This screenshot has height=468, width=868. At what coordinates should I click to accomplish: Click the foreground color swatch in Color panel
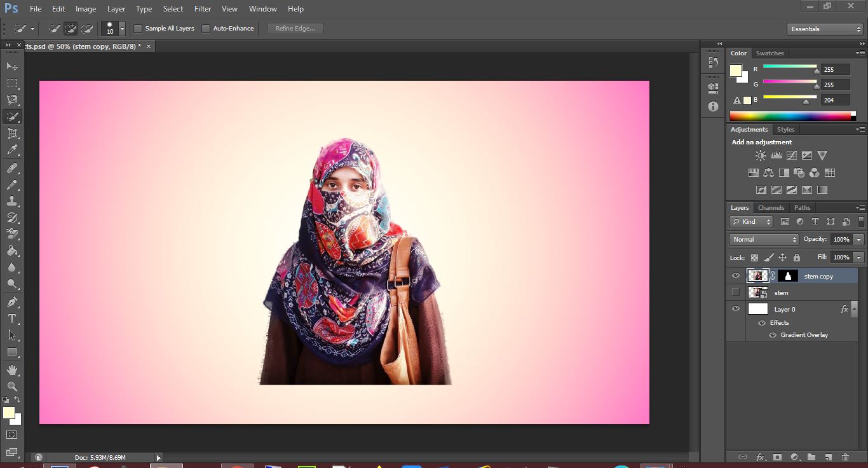coord(736,71)
